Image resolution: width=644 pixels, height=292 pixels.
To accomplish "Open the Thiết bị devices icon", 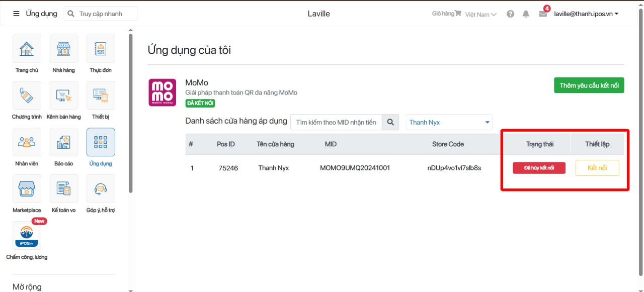I will (101, 95).
